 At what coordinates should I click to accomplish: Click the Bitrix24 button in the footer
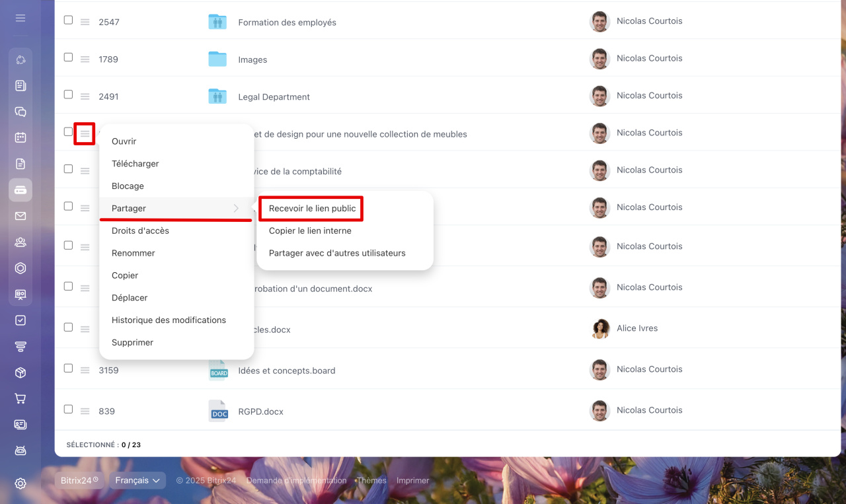79,480
